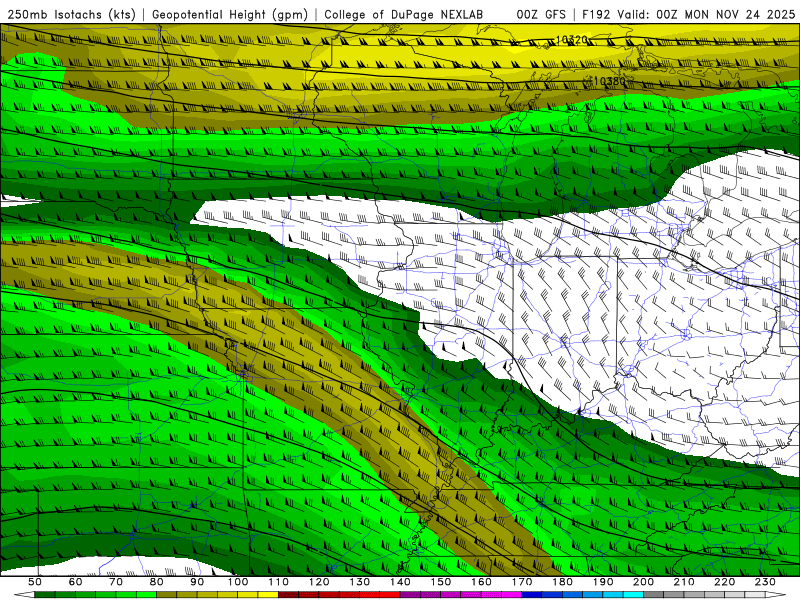Click the 10380 height contour label
The image size is (800, 600).
pos(609,81)
